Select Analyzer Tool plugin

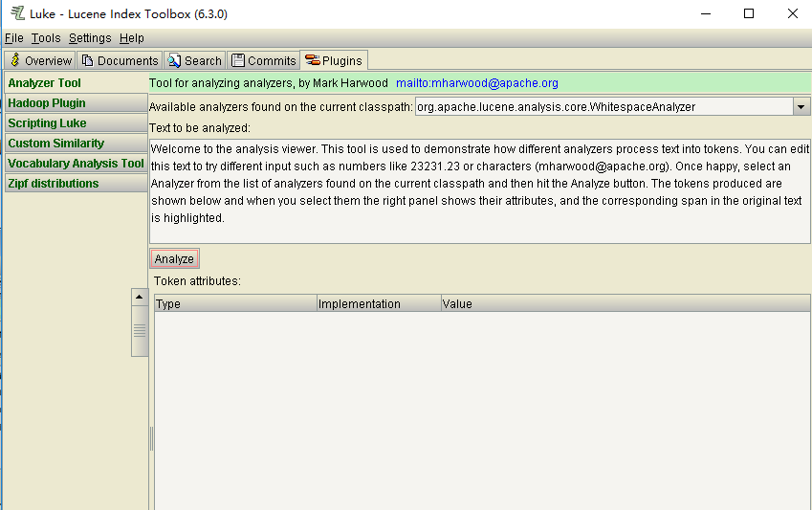click(x=77, y=83)
